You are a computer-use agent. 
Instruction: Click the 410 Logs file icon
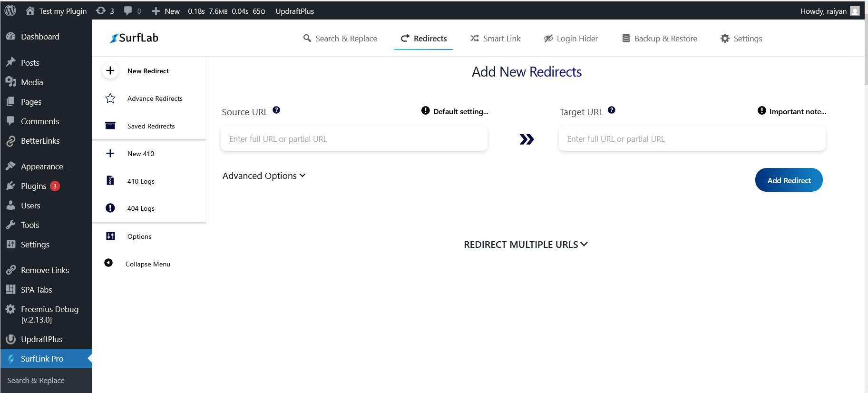tap(110, 181)
